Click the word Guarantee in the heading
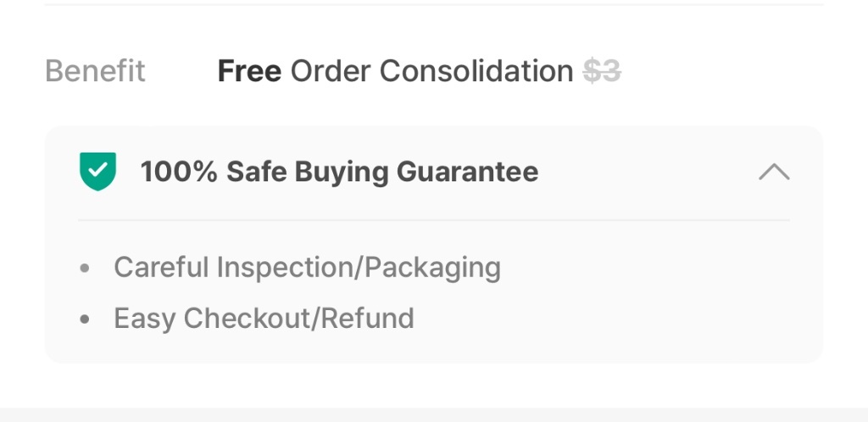The width and height of the screenshot is (868, 422). (x=467, y=171)
